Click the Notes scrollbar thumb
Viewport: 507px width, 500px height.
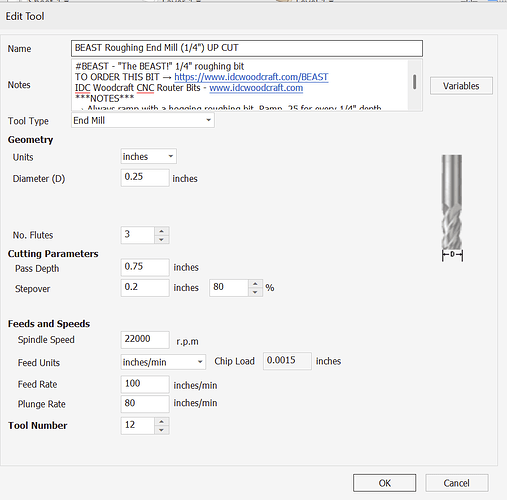pyautogui.click(x=414, y=82)
